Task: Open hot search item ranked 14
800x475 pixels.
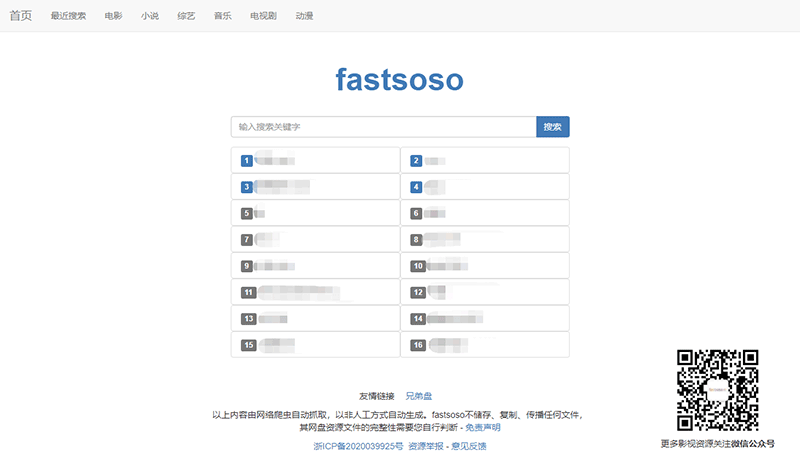Action: coord(485,319)
